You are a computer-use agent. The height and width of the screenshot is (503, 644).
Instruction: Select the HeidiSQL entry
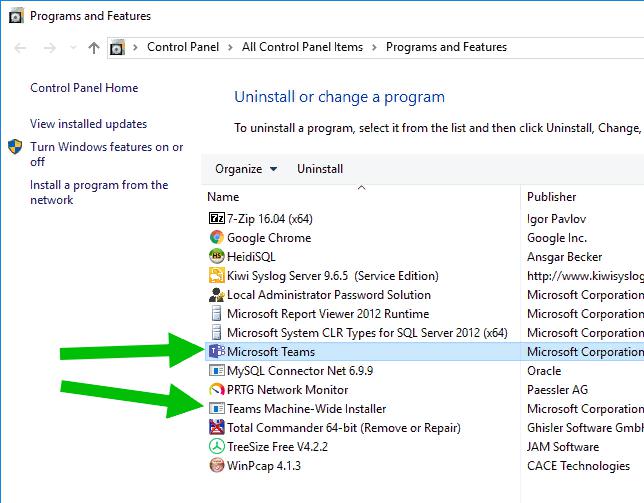click(x=251, y=257)
